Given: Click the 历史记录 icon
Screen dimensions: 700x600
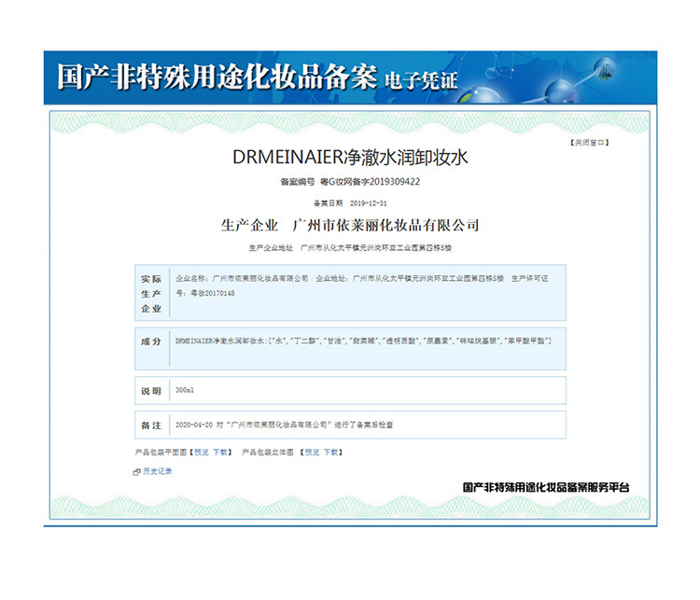Looking at the screenshot, I should [x=137, y=472].
